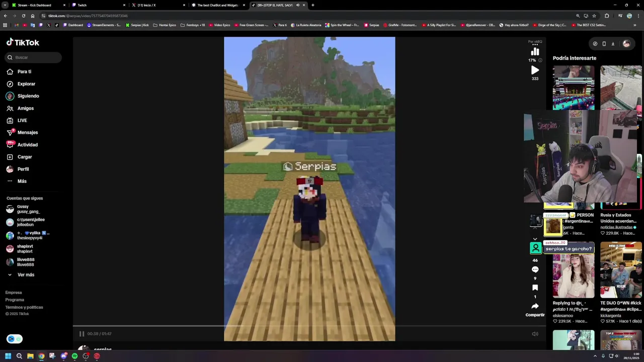Viewport: 644px width, 362px height.
Task: Open File Explorer from the taskbar
Action: pos(30,356)
